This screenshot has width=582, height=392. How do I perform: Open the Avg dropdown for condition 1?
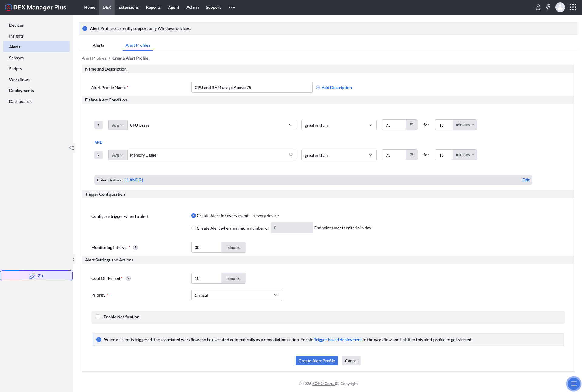click(118, 125)
